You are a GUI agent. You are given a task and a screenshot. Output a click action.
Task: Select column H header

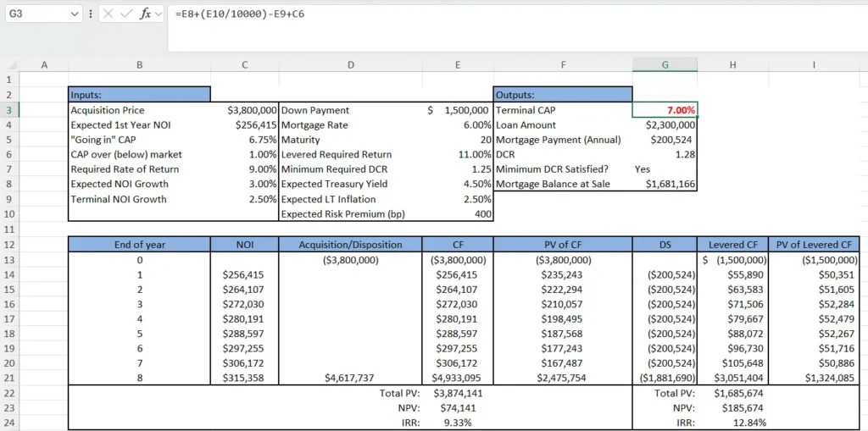(732, 64)
